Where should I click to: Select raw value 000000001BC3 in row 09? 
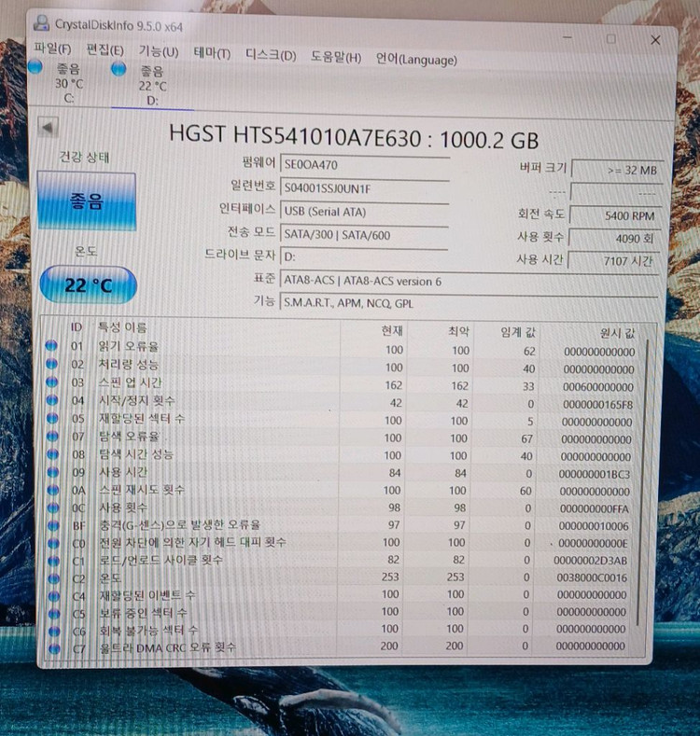point(595,474)
